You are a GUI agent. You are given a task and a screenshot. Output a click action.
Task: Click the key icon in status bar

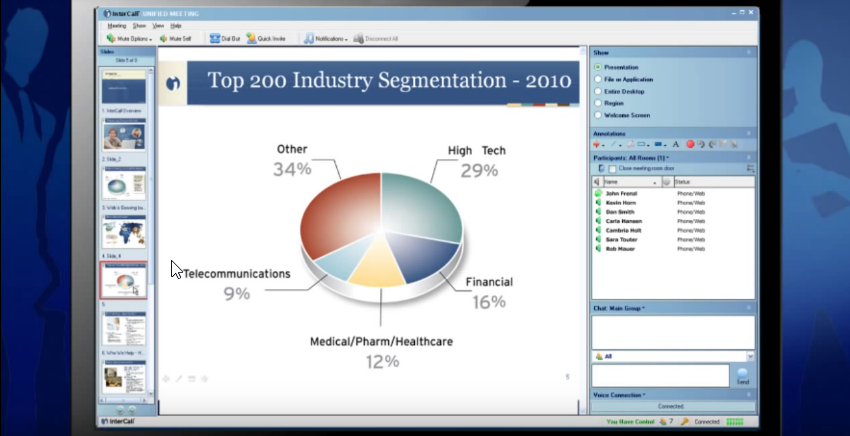point(685,422)
